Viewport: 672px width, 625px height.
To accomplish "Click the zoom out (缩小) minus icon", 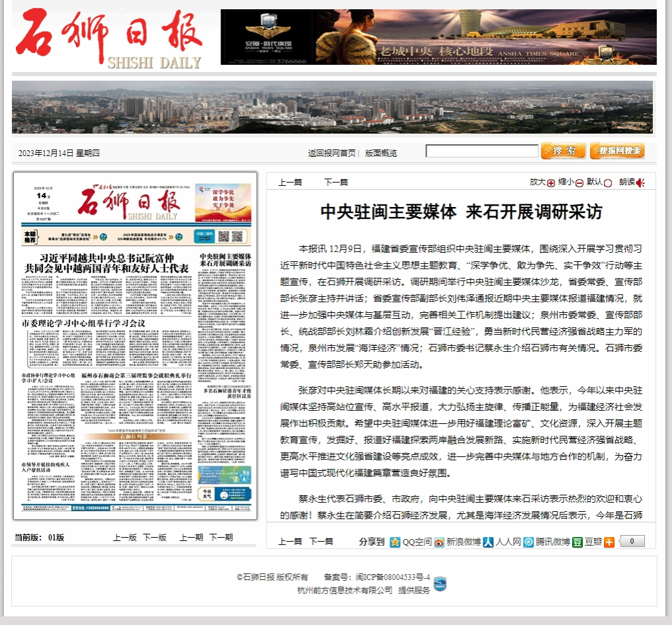I will (x=579, y=183).
